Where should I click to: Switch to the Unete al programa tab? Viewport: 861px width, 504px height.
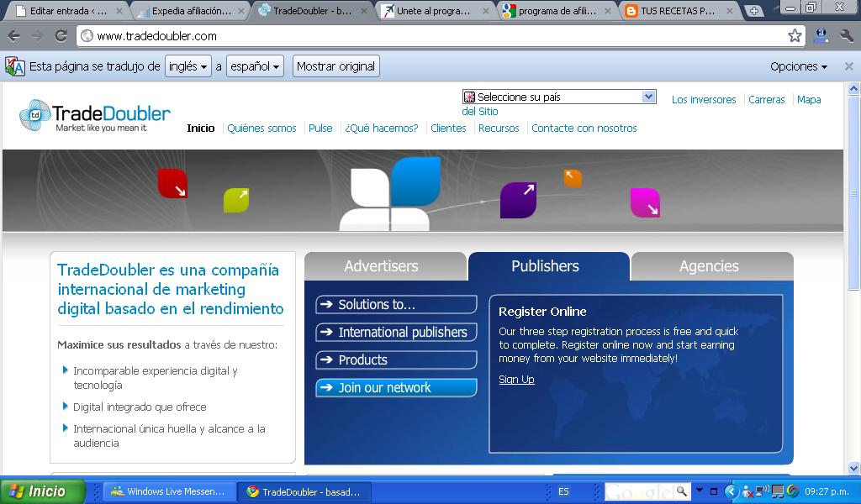pos(433,10)
